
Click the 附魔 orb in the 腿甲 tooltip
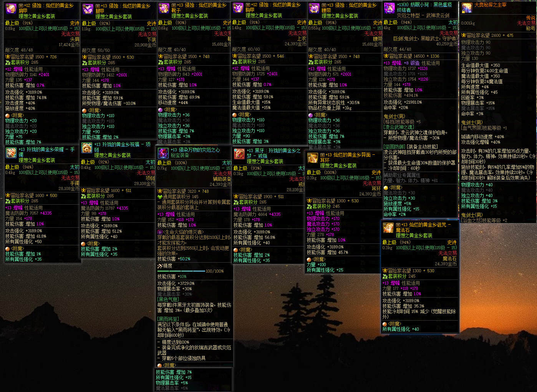[84, 111]
